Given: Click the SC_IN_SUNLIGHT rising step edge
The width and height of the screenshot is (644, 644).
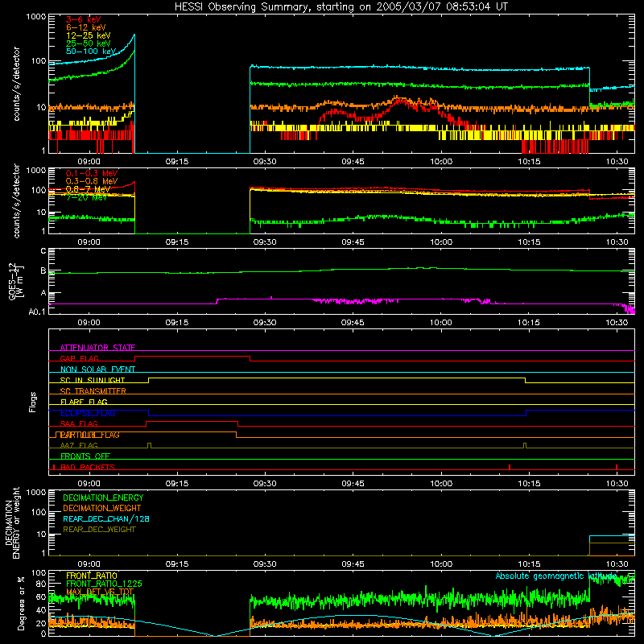Looking at the screenshot, I should [x=149, y=380].
